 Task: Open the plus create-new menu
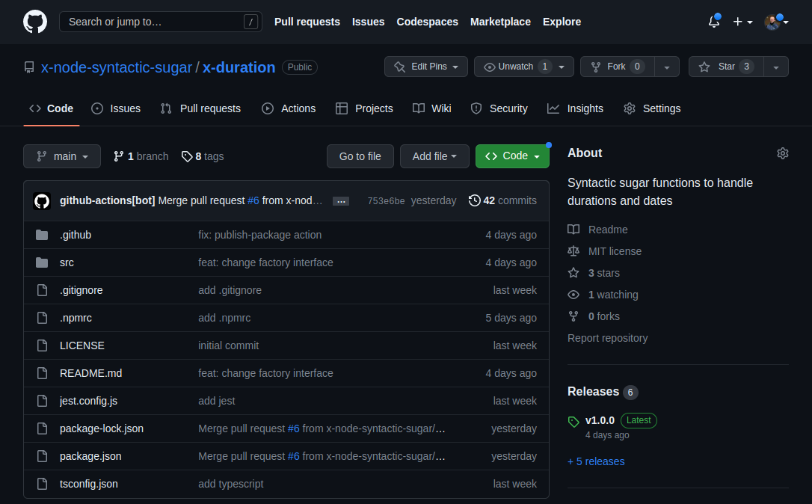[x=742, y=22]
